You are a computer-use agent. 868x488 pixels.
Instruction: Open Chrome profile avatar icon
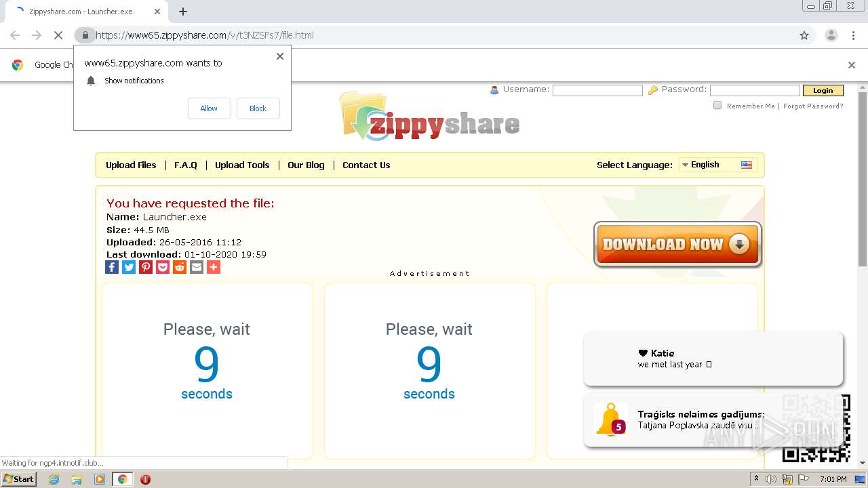pyautogui.click(x=831, y=35)
